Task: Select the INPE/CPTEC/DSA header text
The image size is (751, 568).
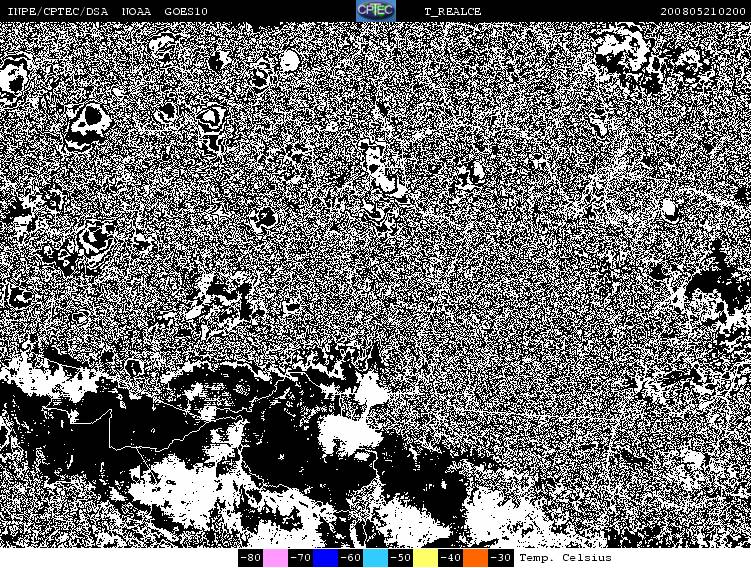Action: coord(57,11)
